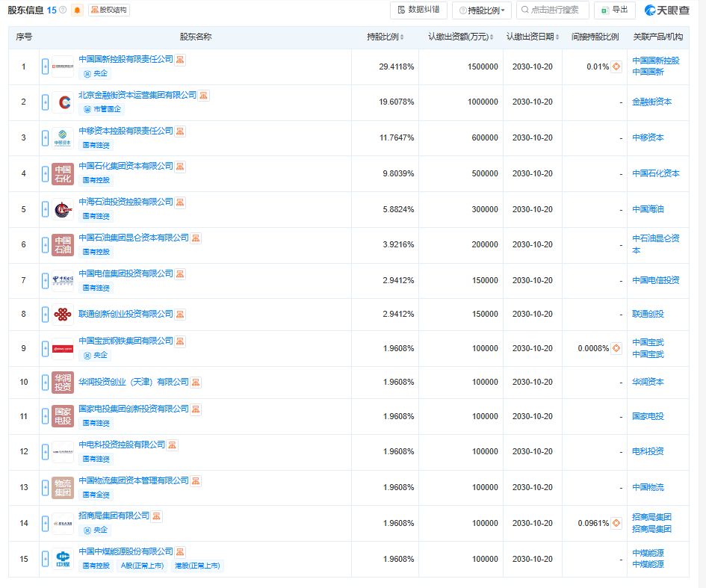Open equity chart icon beside 联通创新创业投资有限公司
This screenshot has height=588, width=706.
click(180, 314)
